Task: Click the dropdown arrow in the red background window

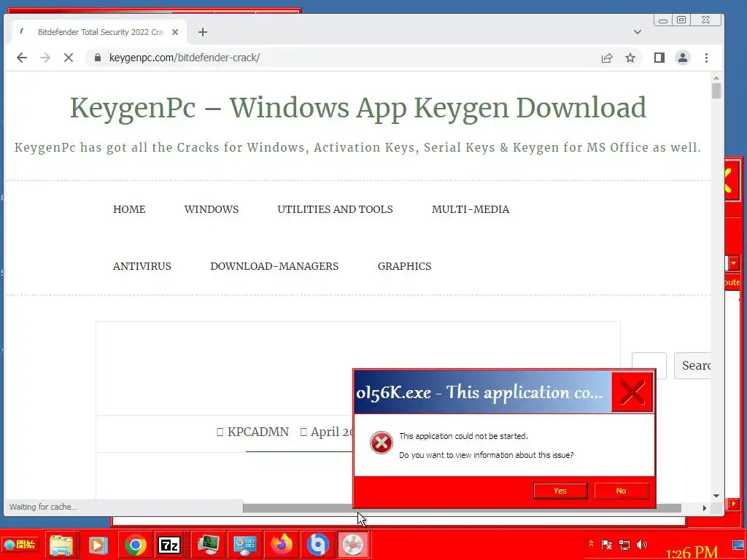Action: point(734,262)
